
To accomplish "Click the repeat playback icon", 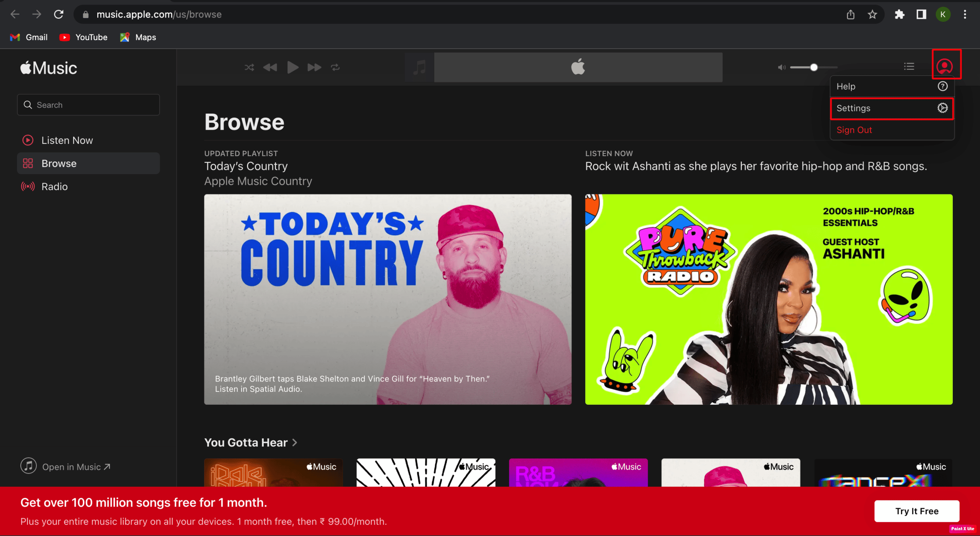I will pos(335,67).
